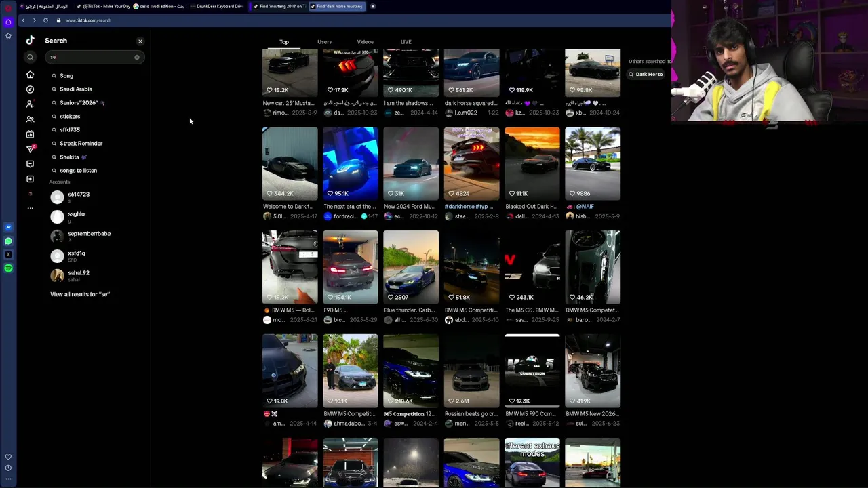The image size is (868, 488).
Task: Open Messages paper-plane icon
Action: point(30,149)
